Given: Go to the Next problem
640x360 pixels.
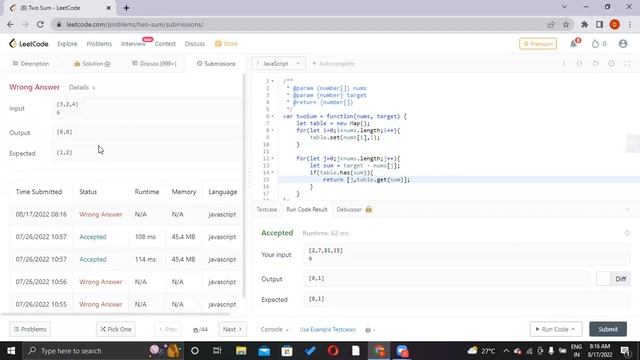Looking at the screenshot, I should 232,329.
